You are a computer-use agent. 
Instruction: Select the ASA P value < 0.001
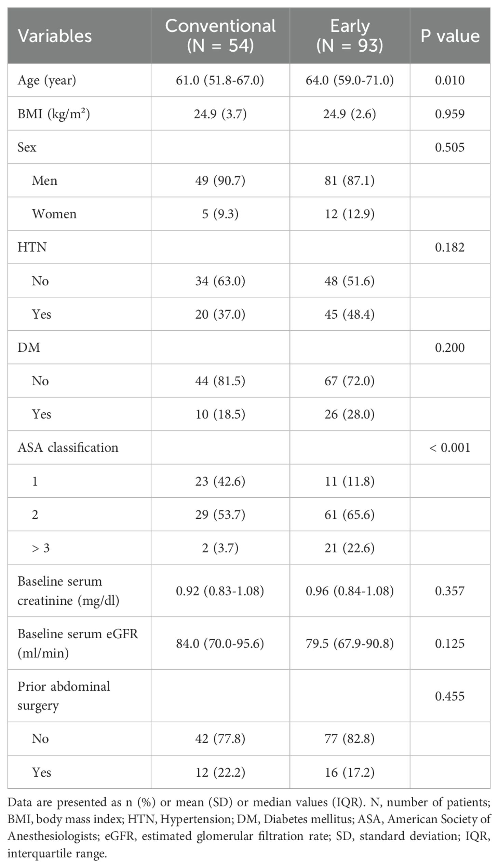(450, 448)
